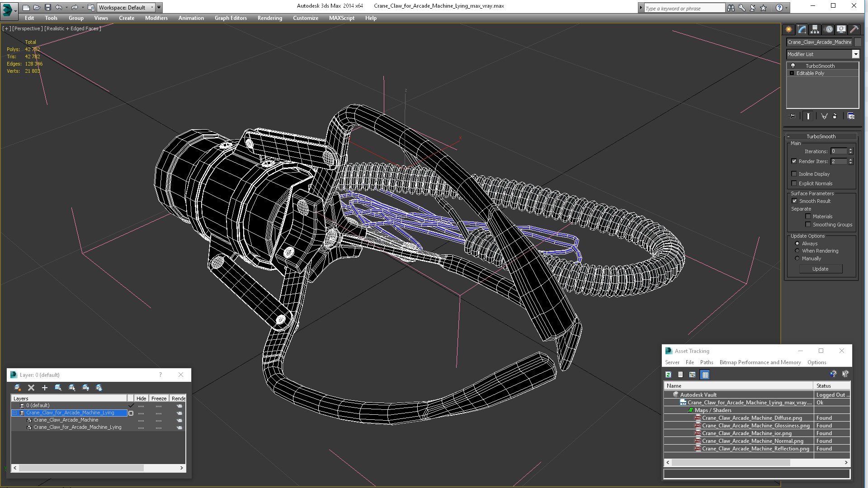Open the MAXScript menu
This screenshot has height=488, width=868.
click(x=341, y=18)
